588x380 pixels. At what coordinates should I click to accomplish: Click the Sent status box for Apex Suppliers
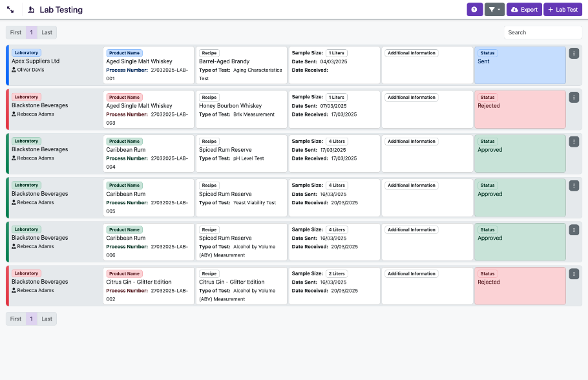click(x=520, y=65)
